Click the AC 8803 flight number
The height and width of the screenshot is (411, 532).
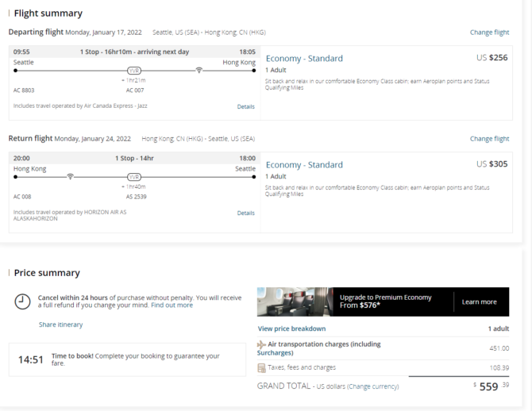24,90
